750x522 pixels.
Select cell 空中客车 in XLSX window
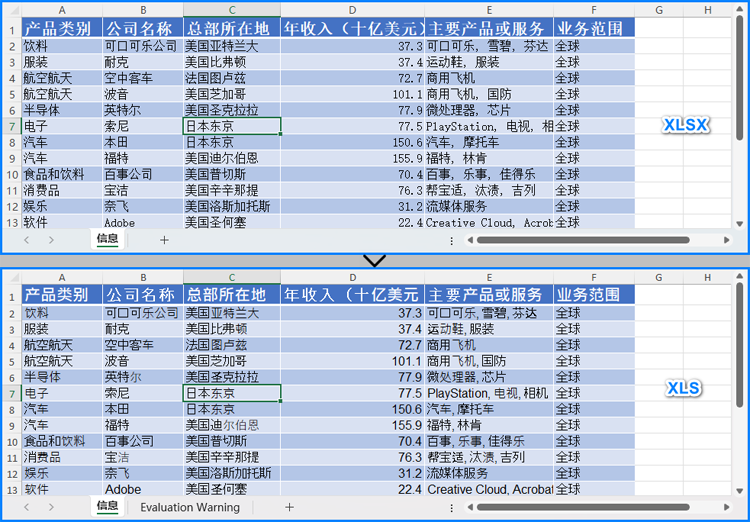click(x=143, y=78)
